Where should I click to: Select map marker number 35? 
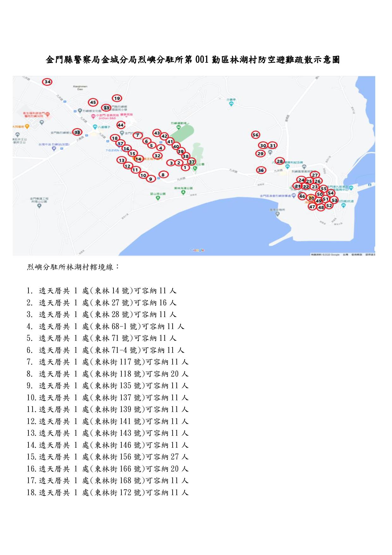[77, 132]
